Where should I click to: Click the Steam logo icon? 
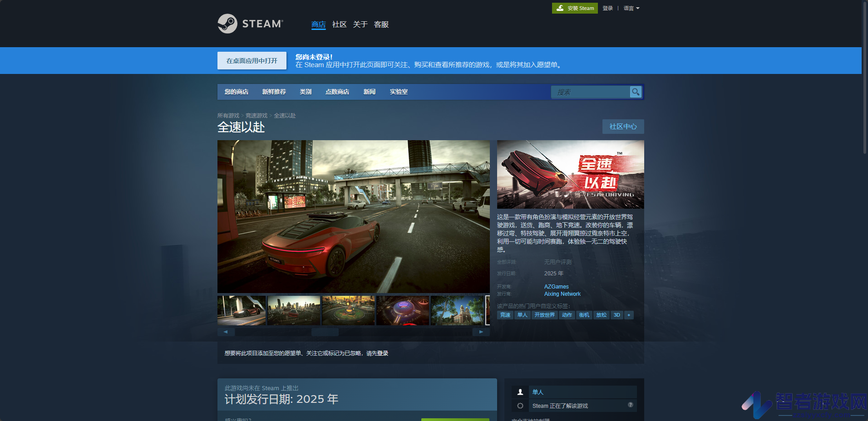[x=227, y=24]
